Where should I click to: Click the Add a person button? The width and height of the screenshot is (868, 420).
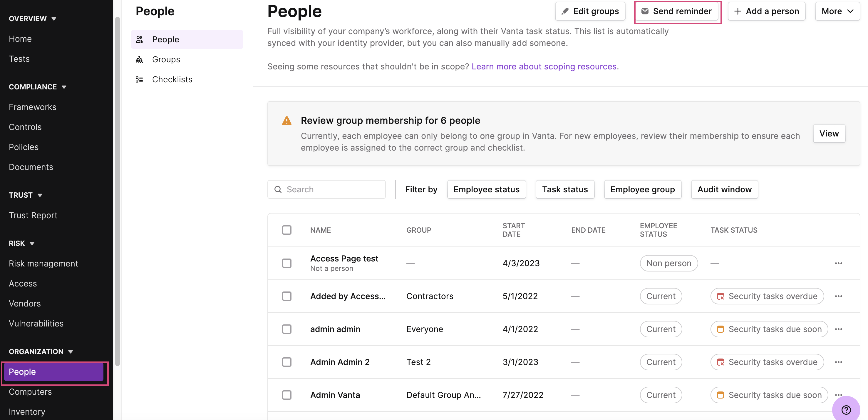[x=767, y=11]
